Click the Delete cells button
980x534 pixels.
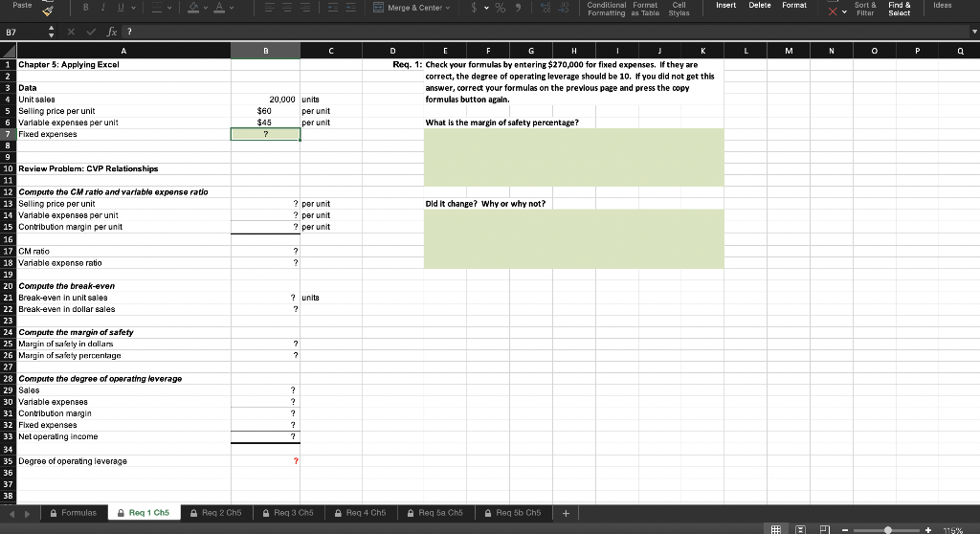tap(759, 5)
